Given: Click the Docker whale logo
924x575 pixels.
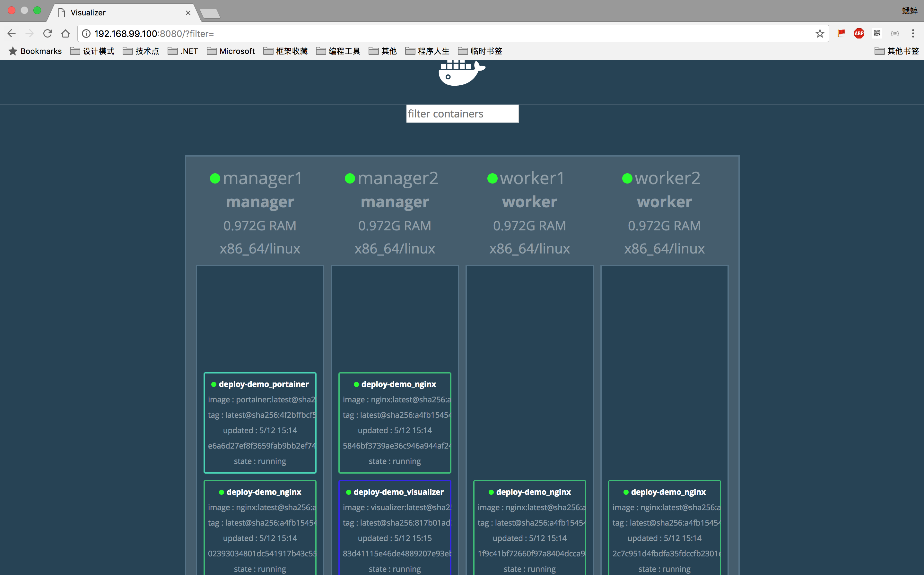Looking at the screenshot, I should [461, 73].
